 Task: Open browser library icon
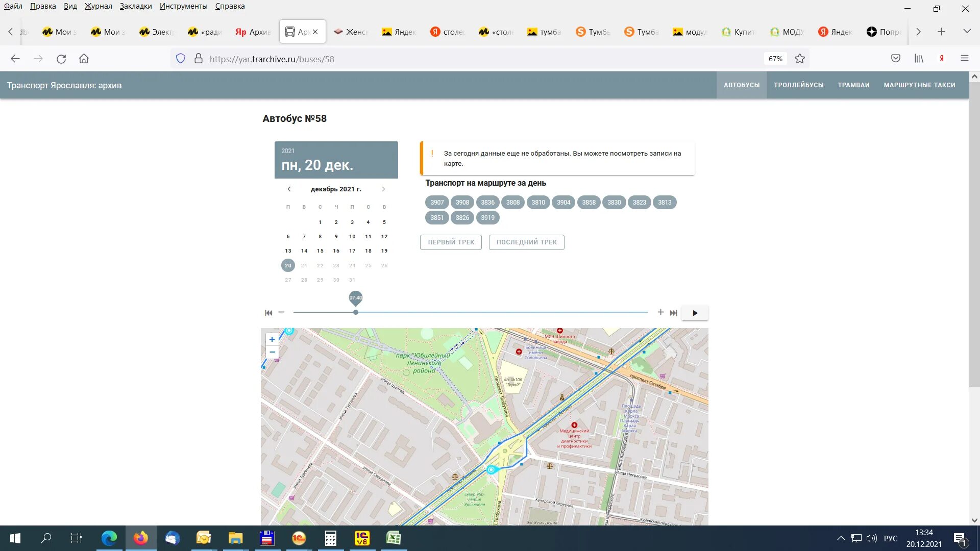click(919, 59)
